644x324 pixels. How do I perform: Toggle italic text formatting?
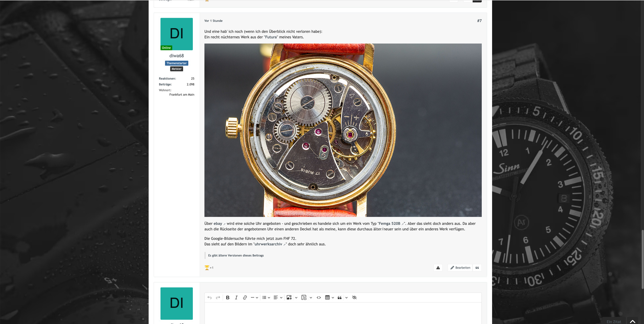point(236,298)
